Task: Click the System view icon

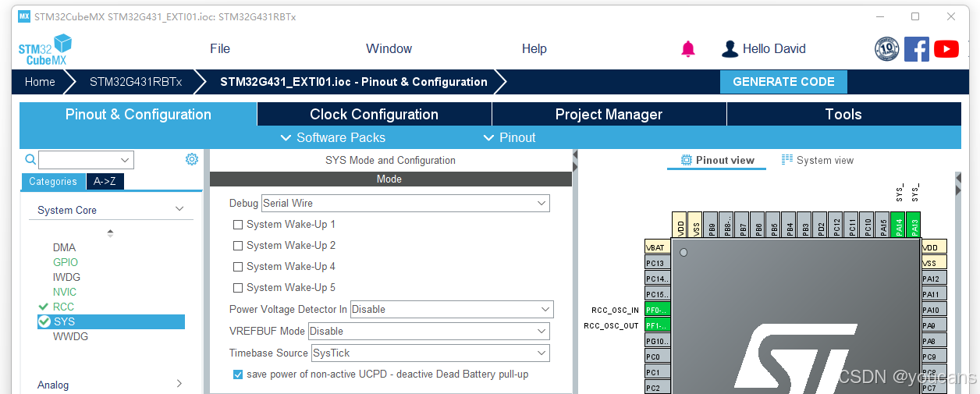Action: click(787, 160)
